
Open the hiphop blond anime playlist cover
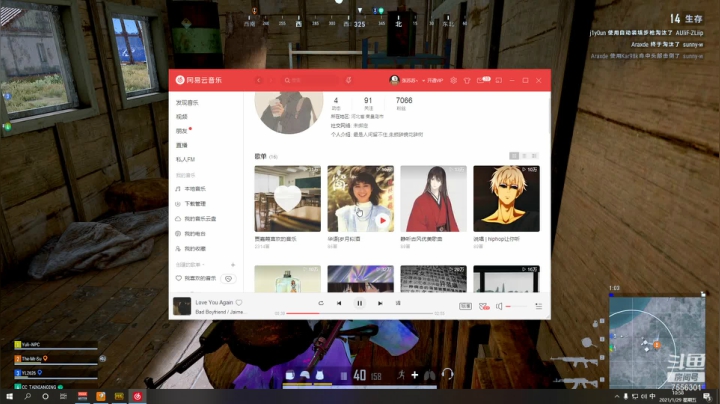[506, 198]
